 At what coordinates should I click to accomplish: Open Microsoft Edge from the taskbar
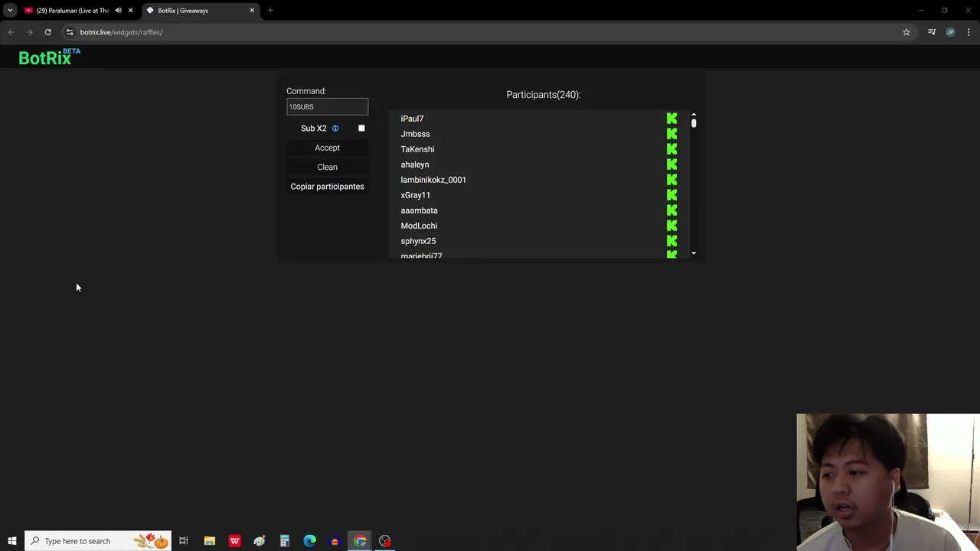pyautogui.click(x=309, y=541)
